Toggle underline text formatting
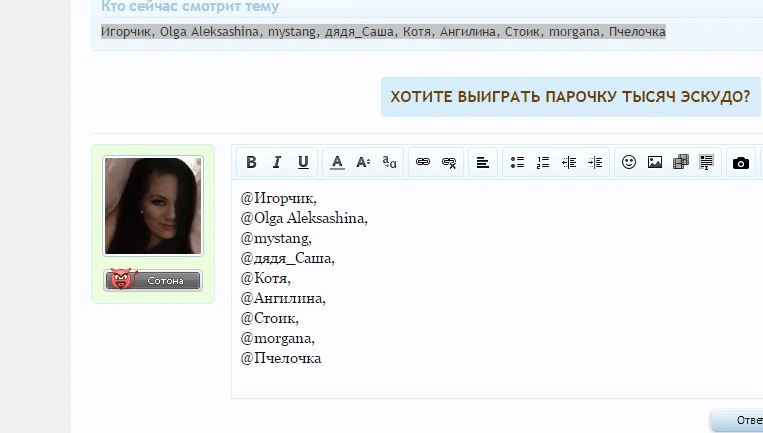The width and height of the screenshot is (763, 433). 303,162
